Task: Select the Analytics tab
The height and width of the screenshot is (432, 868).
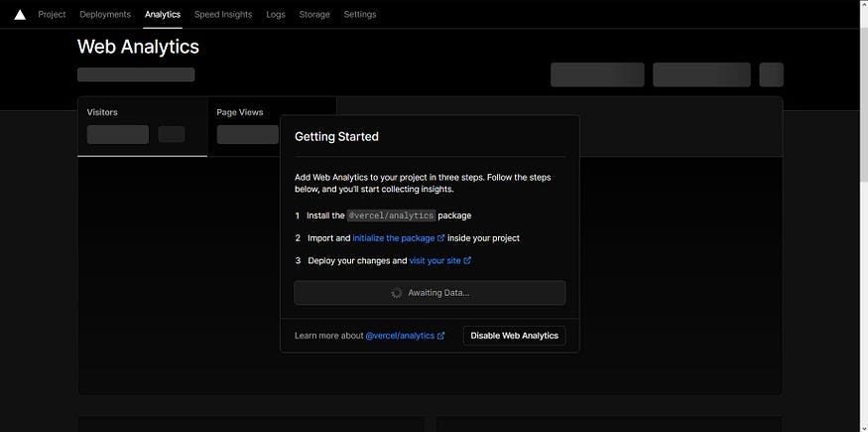Action: pyautogui.click(x=163, y=14)
